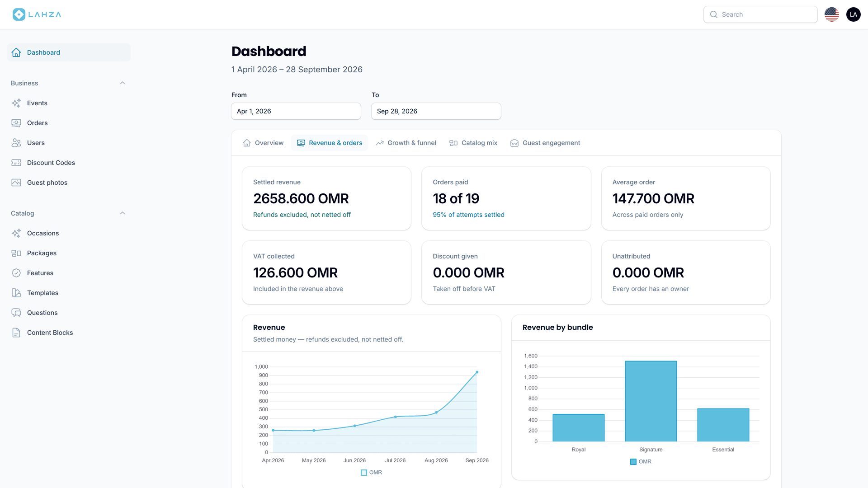Click the Discount Codes ticket icon
Viewport: 868px width, 488px height.
coord(16,163)
